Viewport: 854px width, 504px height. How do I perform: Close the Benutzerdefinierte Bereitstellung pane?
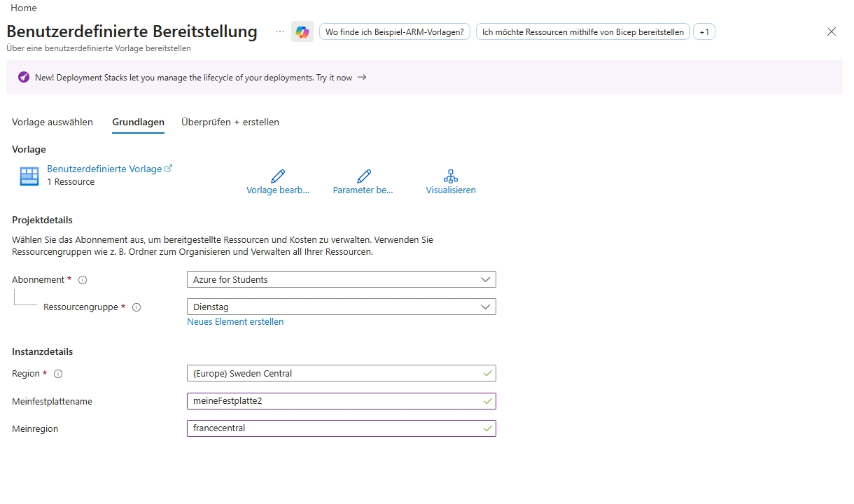click(x=832, y=31)
